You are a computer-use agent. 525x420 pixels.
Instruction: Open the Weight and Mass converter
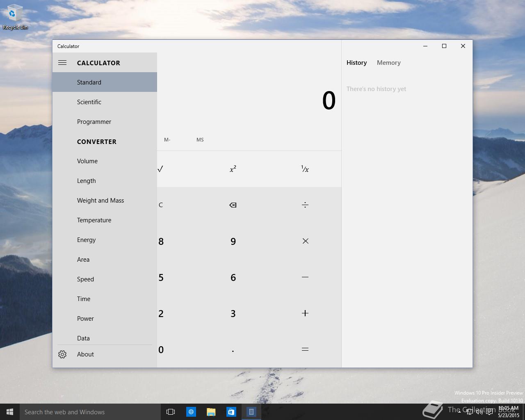point(105,200)
